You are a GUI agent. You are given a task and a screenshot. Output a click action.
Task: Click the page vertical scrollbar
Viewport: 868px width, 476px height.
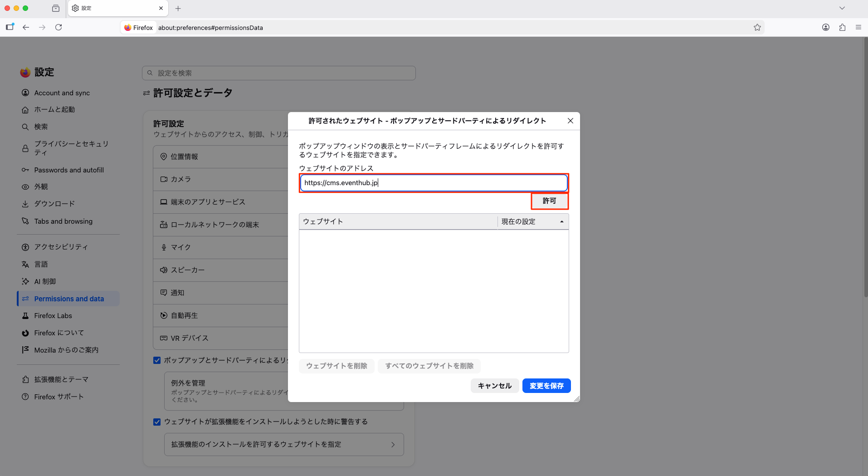coord(865,168)
